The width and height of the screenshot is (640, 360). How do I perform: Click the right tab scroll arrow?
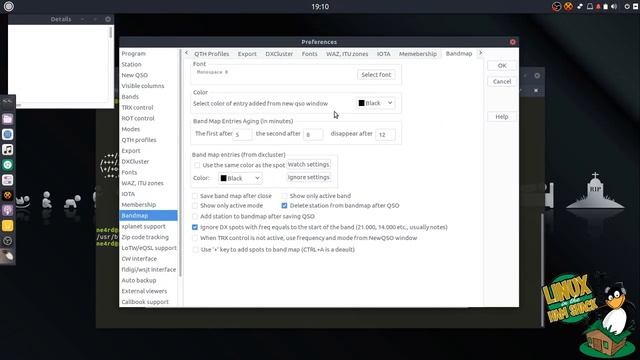[480, 53]
